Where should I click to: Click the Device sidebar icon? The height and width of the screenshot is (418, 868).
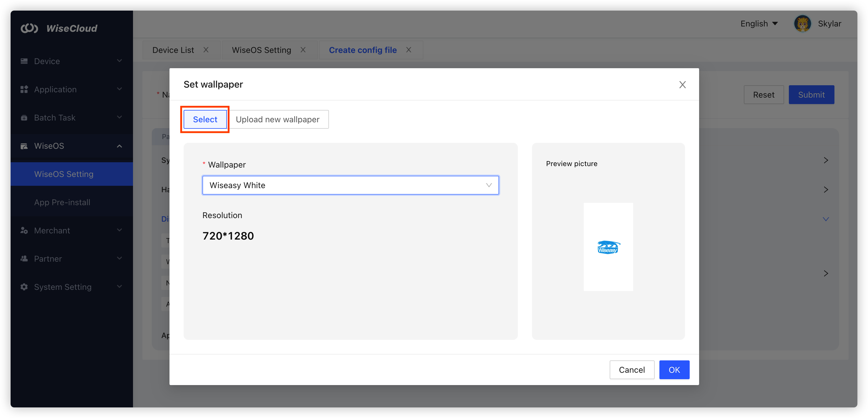click(x=24, y=61)
